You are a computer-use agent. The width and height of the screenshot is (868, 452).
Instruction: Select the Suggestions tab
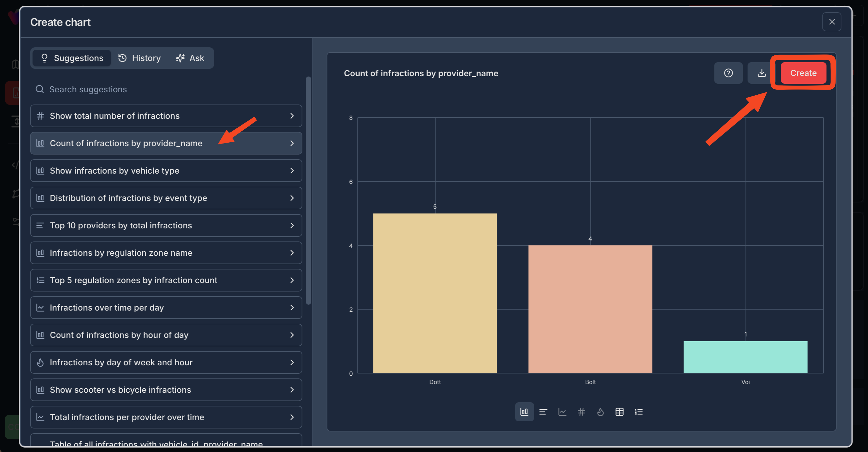pyautogui.click(x=72, y=58)
